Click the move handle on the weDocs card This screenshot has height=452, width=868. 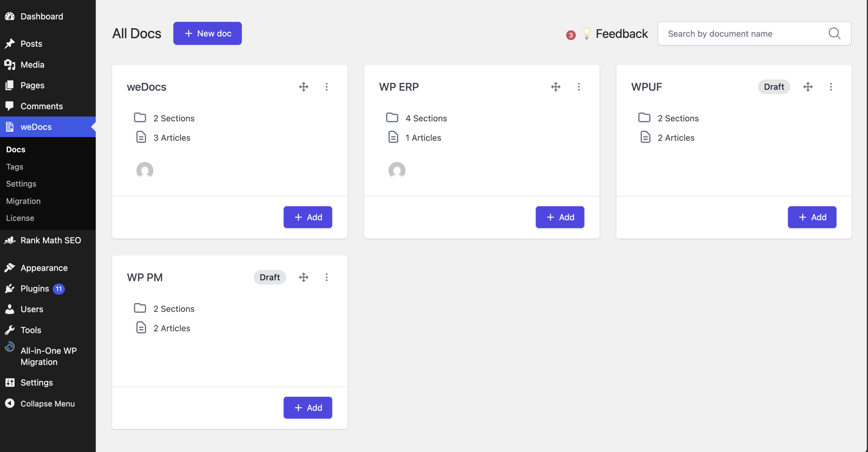tap(303, 87)
